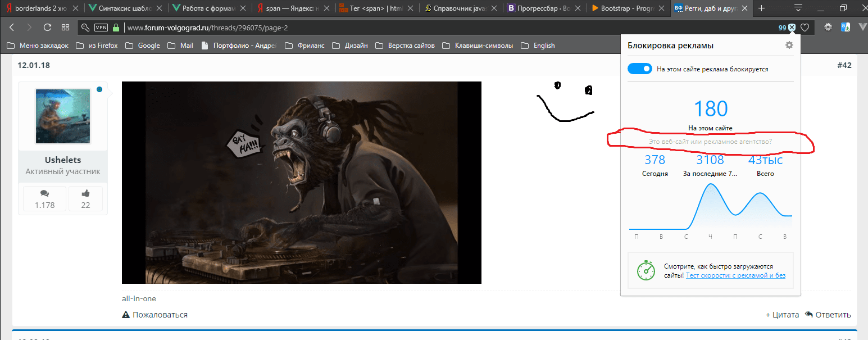This screenshot has height=340, width=868.
Task: Click the 180 blocked ads counter
Action: click(711, 108)
